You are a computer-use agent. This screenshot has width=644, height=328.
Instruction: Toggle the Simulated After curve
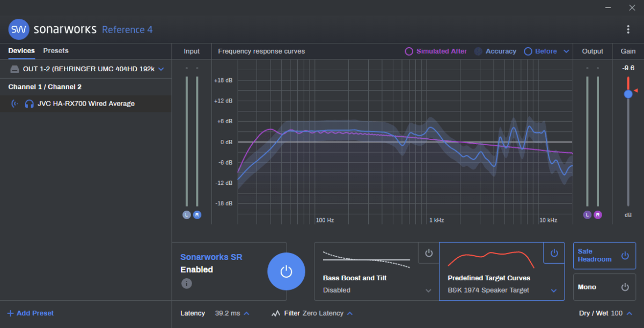click(x=436, y=51)
